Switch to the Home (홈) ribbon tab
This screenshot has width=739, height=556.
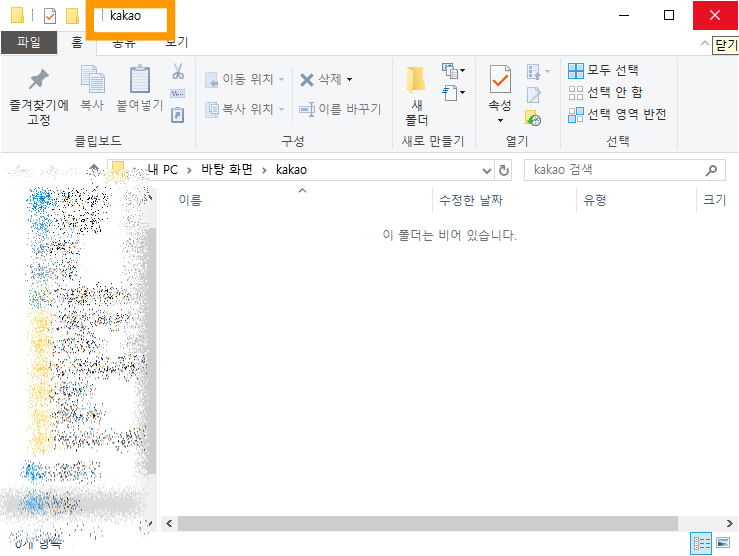pos(77,42)
